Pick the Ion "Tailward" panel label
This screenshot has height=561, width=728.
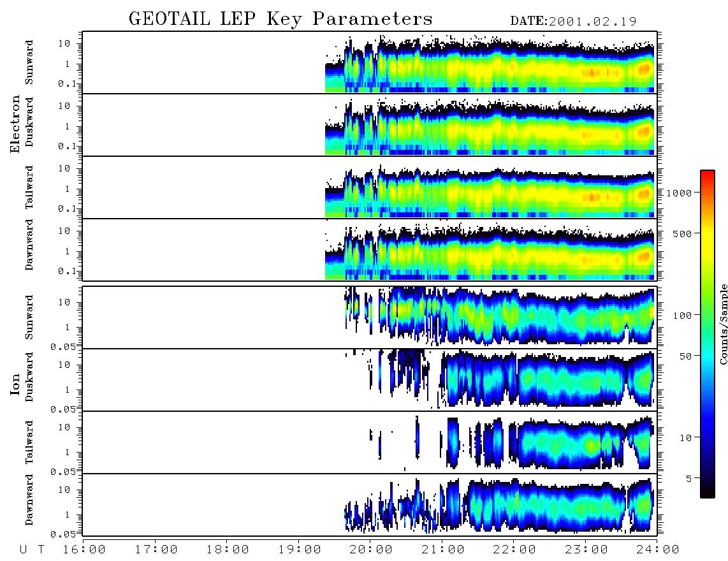[x=29, y=442]
